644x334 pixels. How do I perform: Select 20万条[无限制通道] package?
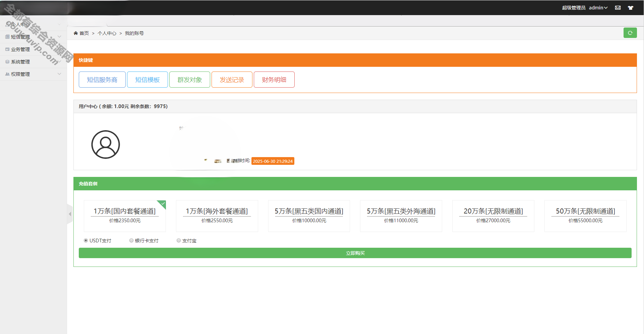(493, 216)
